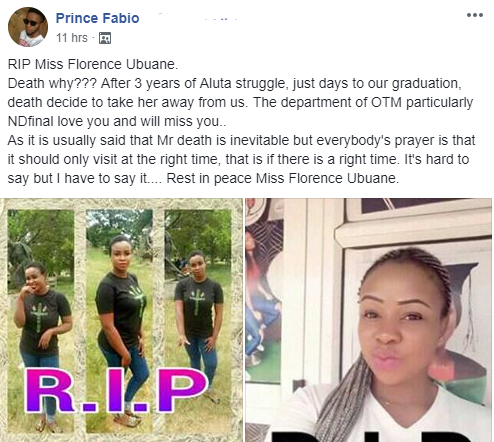
Task: Click the middle panel of the collage
Action: tap(119, 320)
